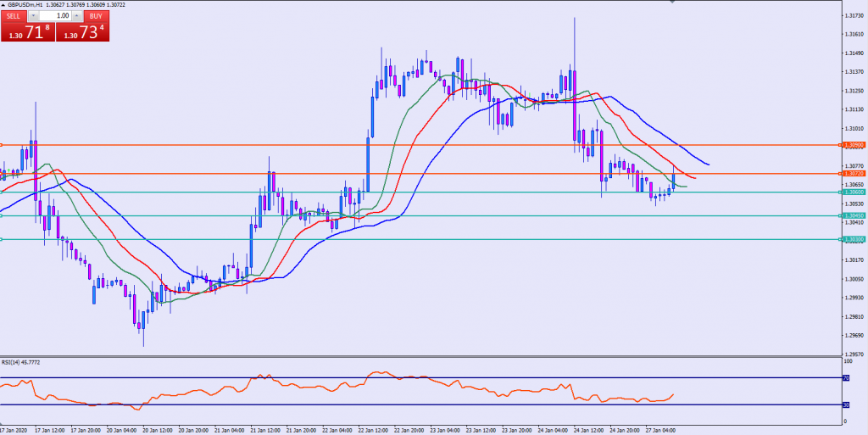868x435 pixels.
Task: Click the BUY button
Action: 94,15
